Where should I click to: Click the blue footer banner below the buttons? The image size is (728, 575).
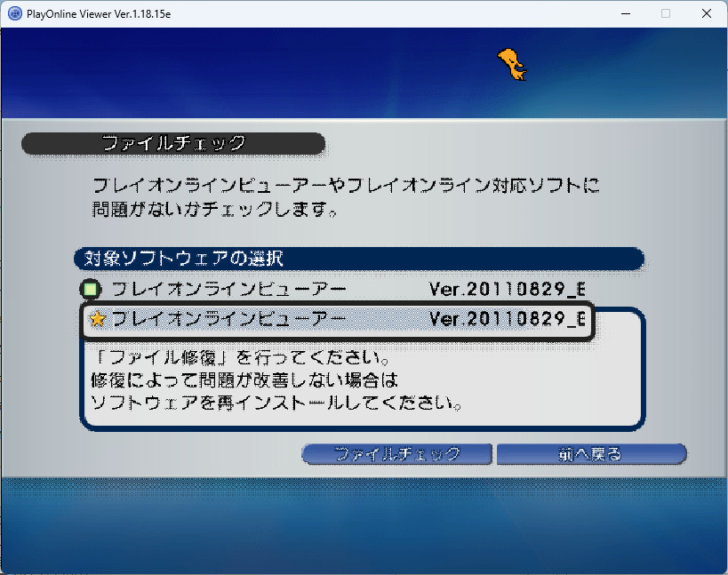364,523
